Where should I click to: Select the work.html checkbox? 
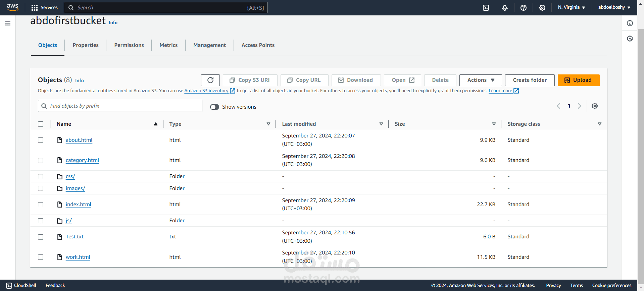point(41,257)
